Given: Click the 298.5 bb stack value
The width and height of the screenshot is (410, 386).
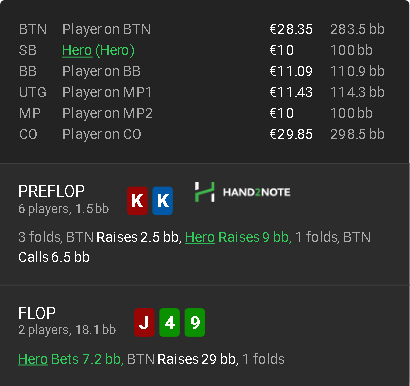Looking at the screenshot, I should pos(357,134).
